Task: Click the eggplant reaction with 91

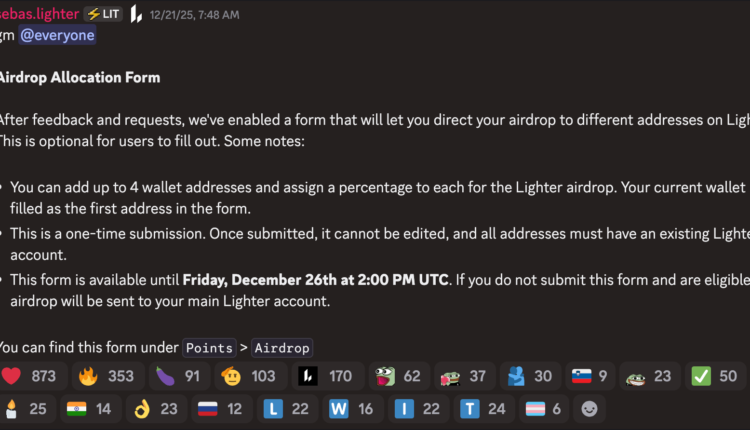Action: 178,376
